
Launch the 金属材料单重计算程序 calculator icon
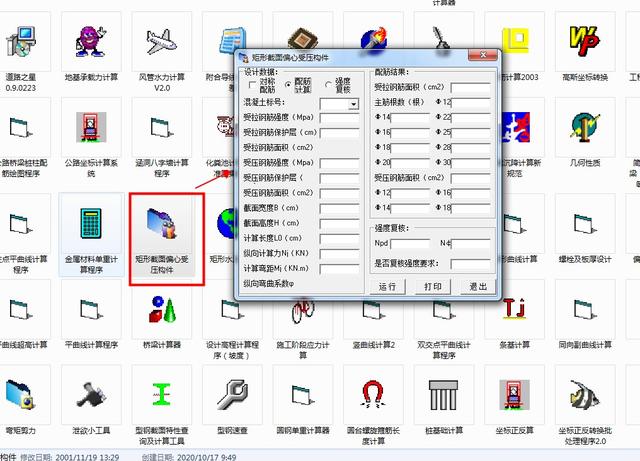[x=91, y=223]
